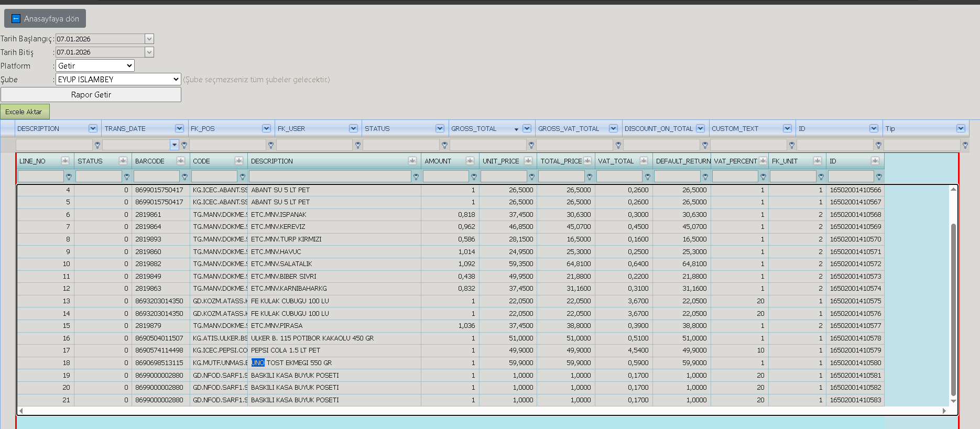This screenshot has height=429, width=980.
Task: Click the TOTAL_PRICE column header
Action: pos(561,161)
